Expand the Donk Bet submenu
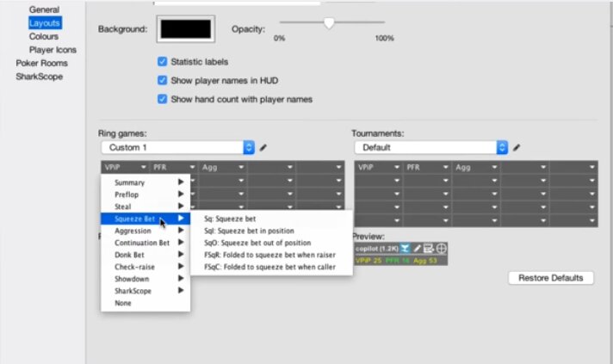This screenshot has width=613, height=364. 146,255
